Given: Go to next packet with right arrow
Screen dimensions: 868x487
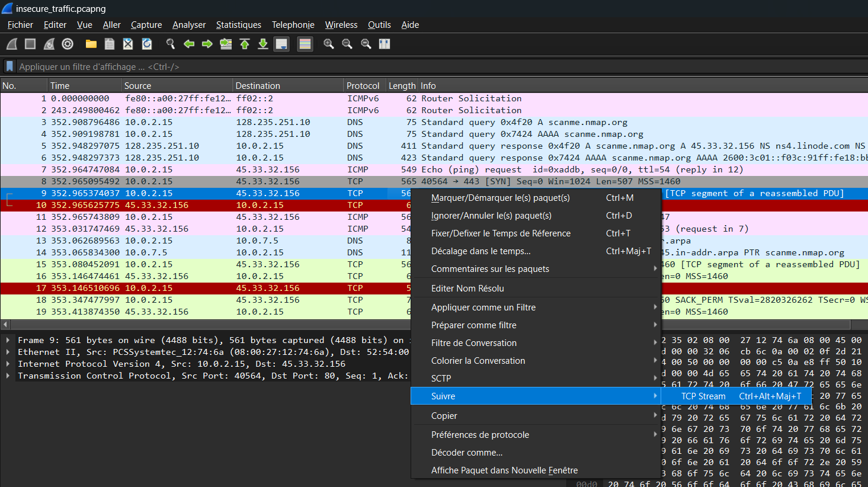Looking at the screenshot, I should [x=207, y=44].
